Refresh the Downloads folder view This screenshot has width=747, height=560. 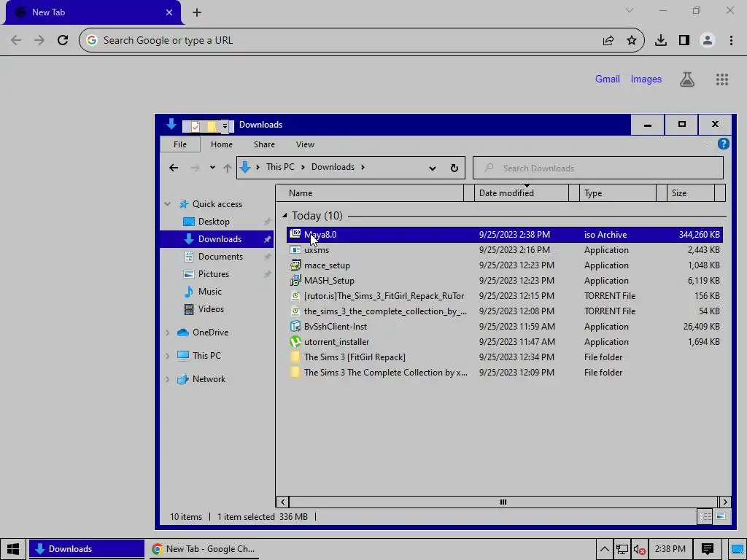coord(454,168)
